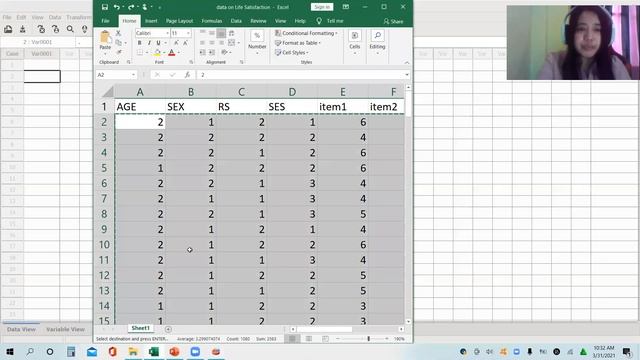Click the Insert Function fx icon
This screenshot has width=640, height=360.
(187, 75)
